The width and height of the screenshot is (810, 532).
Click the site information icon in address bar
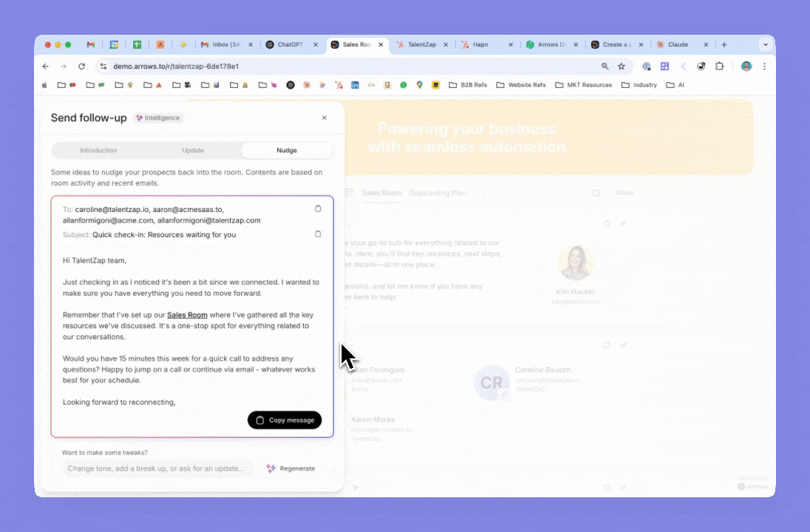(x=103, y=66)
